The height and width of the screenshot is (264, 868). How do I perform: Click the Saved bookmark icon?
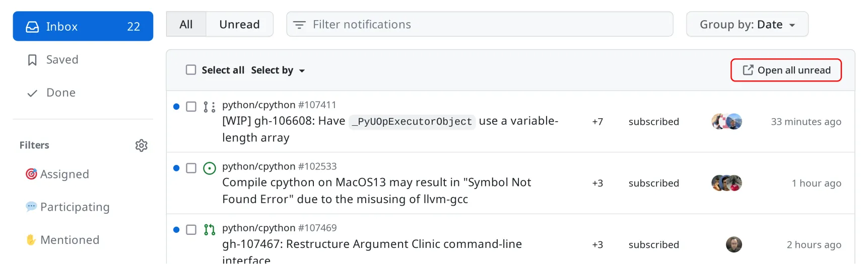tap(32, 60)
